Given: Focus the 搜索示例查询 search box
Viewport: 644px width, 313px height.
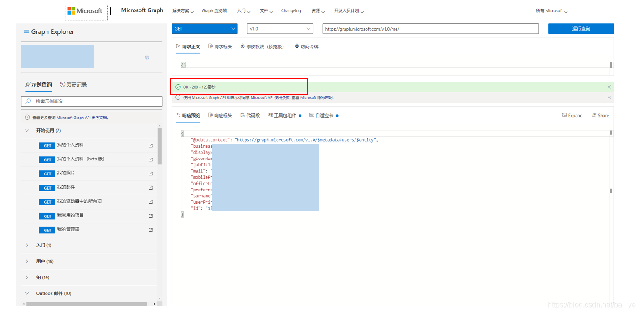Looking at the screenshot, I should [92, 101].
